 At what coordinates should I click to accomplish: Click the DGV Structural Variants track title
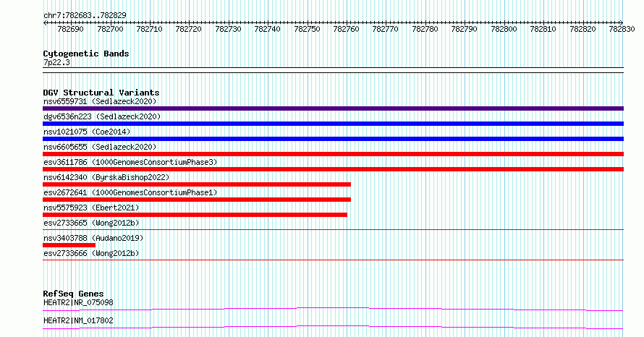pos(101,93)
